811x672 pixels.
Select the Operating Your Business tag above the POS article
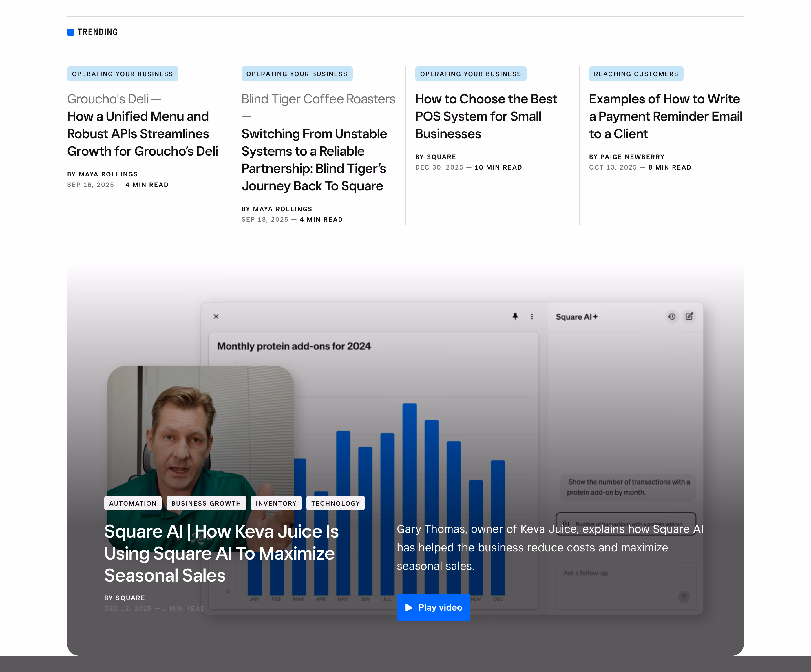[471, 74]
